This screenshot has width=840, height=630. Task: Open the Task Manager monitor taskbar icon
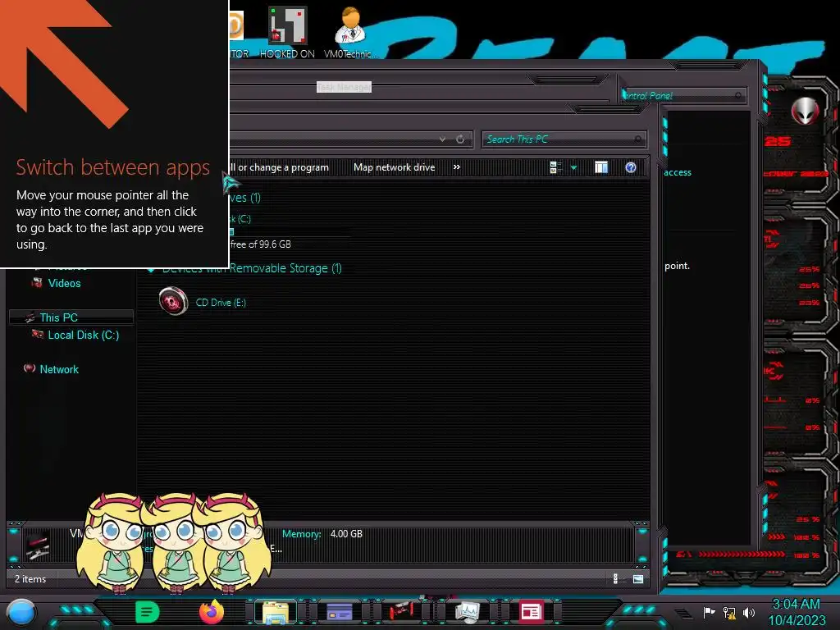point(467,612)
